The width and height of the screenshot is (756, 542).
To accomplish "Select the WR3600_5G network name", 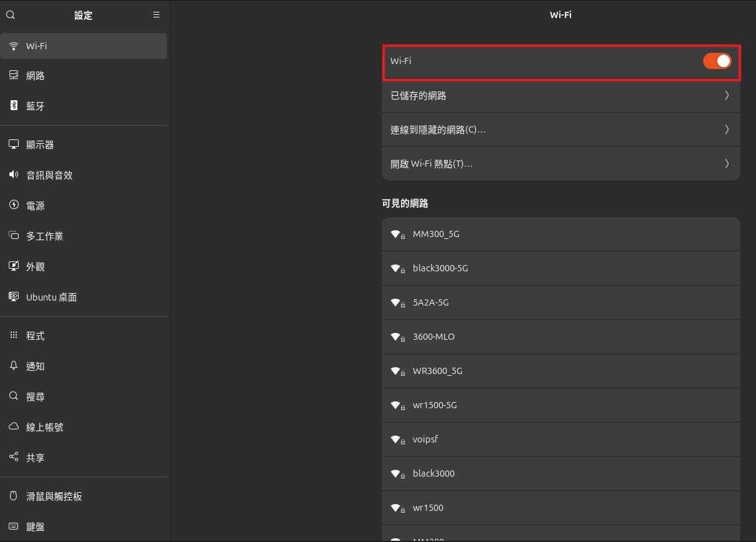I will (x=438, y=371).
